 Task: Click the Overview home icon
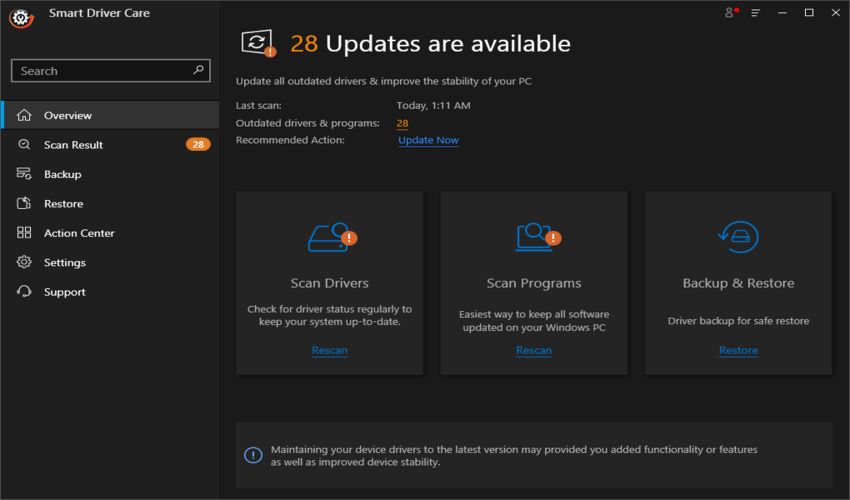click(x=24, y=115)
